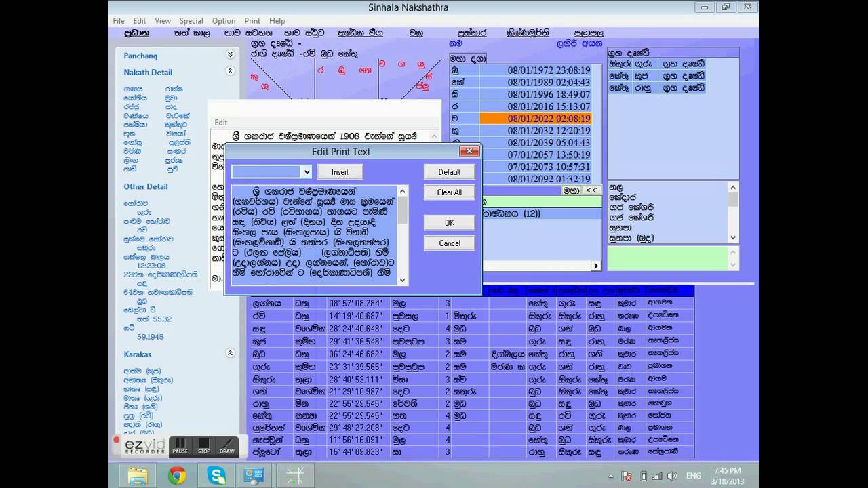Open the Action Center flag icon

[x=627, y=476]
